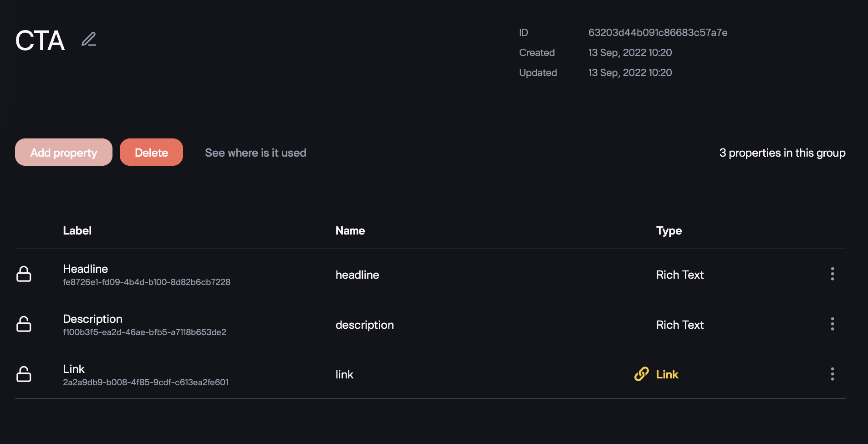Click the yellow chain link icon
Screen dimensions: 868x444
pyautogui.click(x=641, y=374)
